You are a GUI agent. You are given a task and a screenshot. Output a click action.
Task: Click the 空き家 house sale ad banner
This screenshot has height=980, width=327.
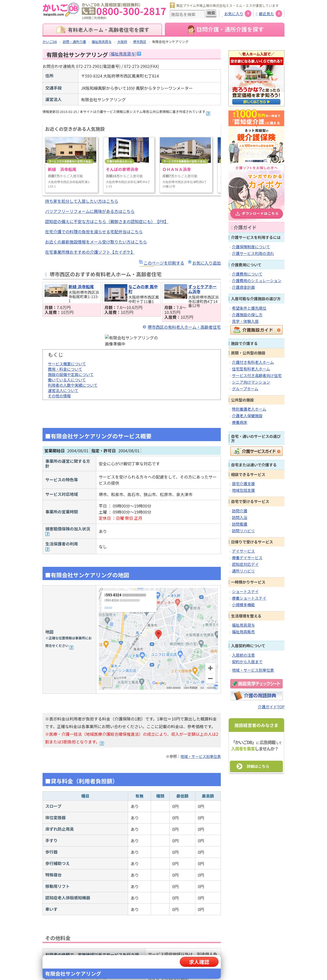pos(256,78)
